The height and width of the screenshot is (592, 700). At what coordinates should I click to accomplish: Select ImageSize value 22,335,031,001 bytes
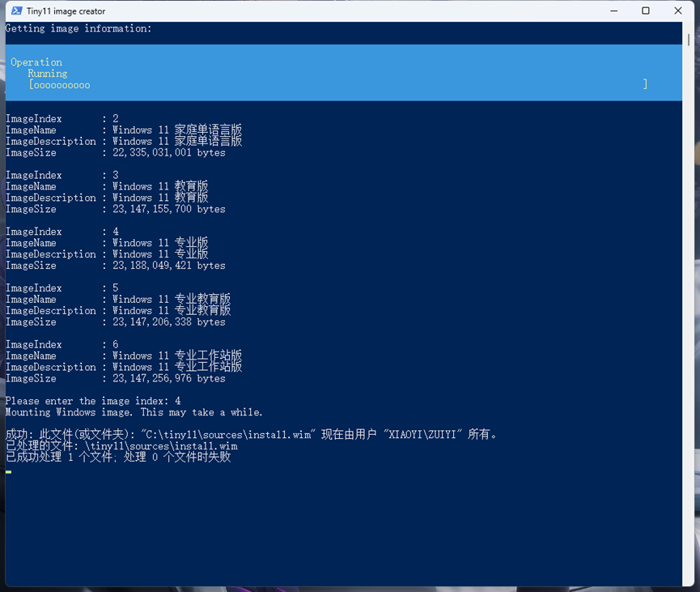[169, 153]
